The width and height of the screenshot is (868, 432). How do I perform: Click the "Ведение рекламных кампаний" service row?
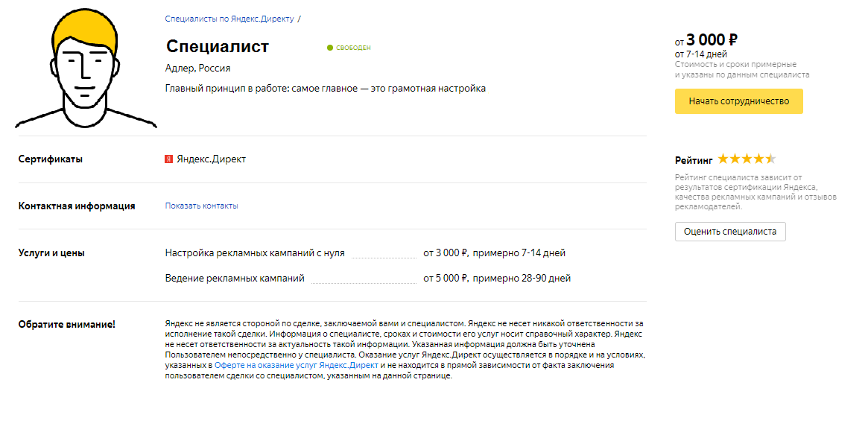pos(367,279)
